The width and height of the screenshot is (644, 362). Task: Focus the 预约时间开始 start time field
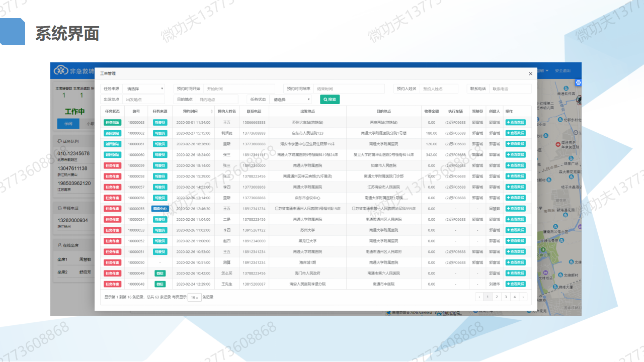coord(239,88)
